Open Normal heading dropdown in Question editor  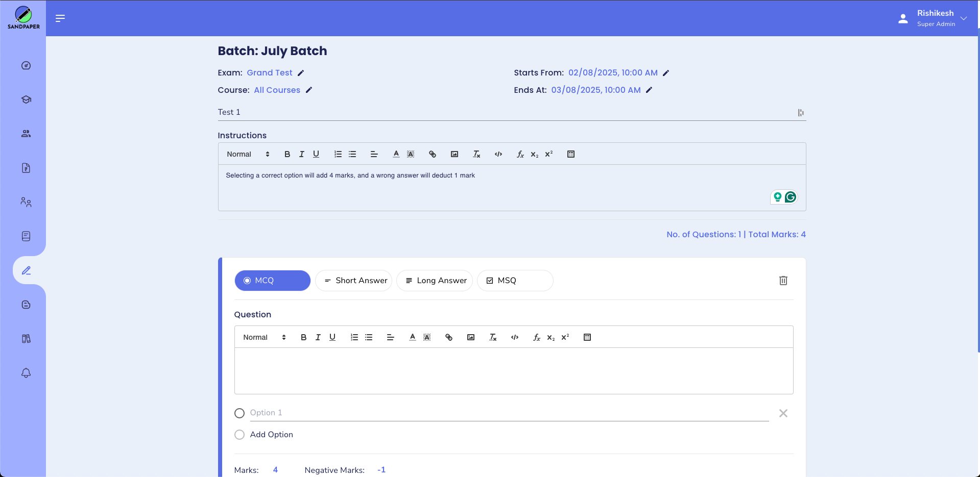pos(264,337)
